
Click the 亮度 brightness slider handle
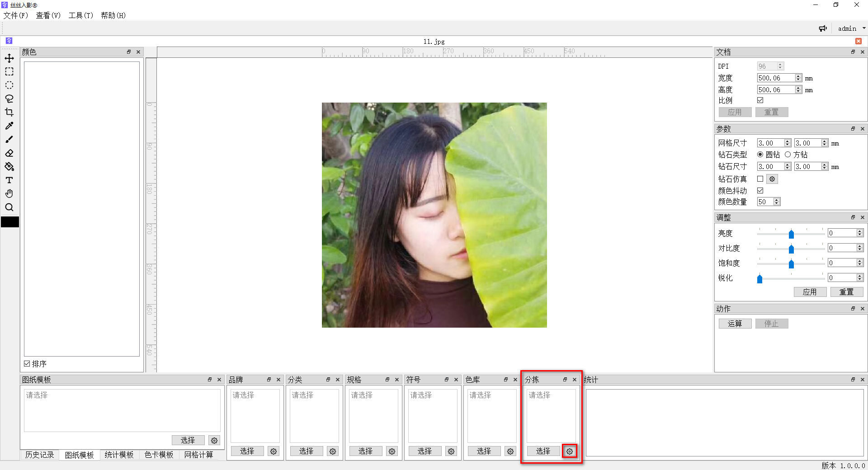coord(791,234)
